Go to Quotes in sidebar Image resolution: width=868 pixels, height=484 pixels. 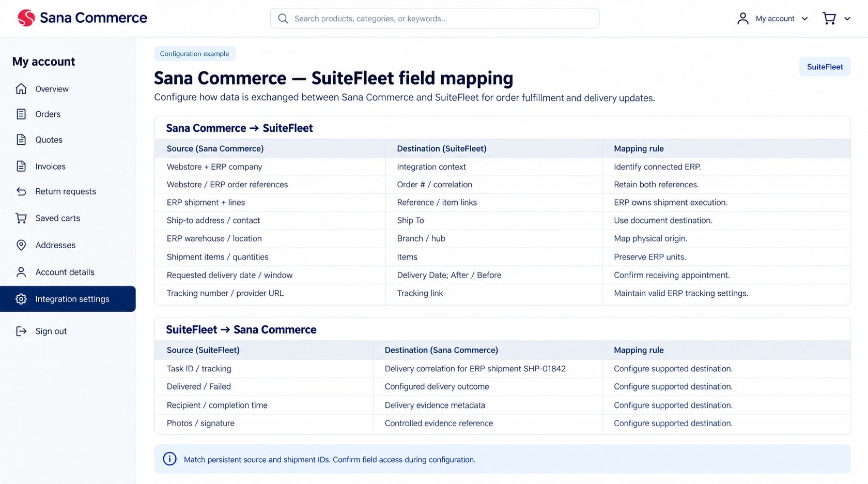point(68,140)
